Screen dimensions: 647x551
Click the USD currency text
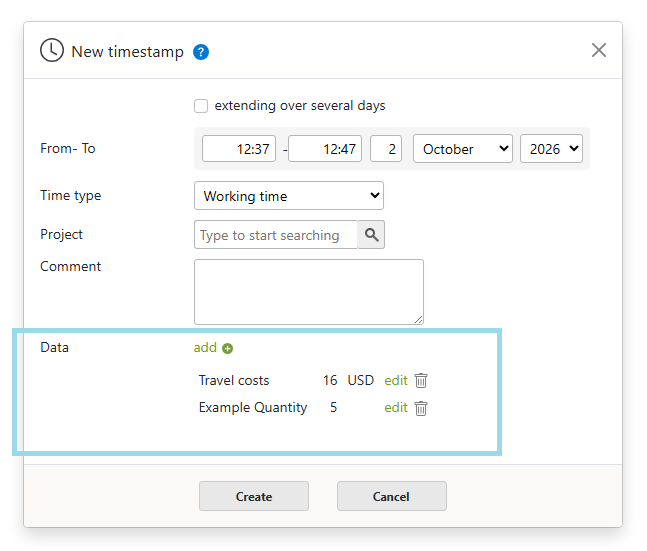tap(361, 381)
